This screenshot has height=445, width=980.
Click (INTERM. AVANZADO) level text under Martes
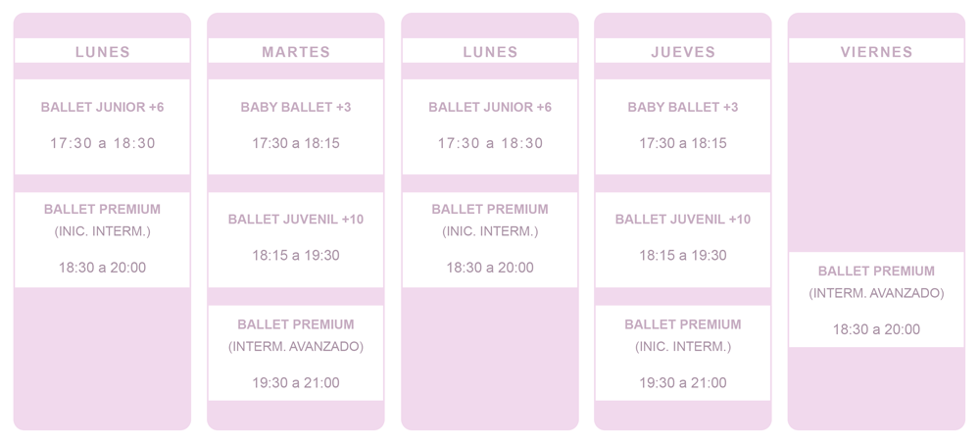[x=296, y=346]
